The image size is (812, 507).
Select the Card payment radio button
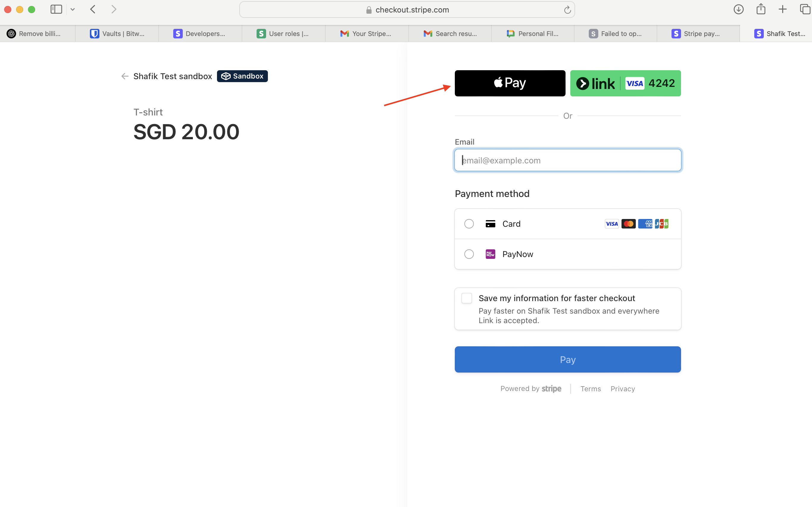(469, 224)
